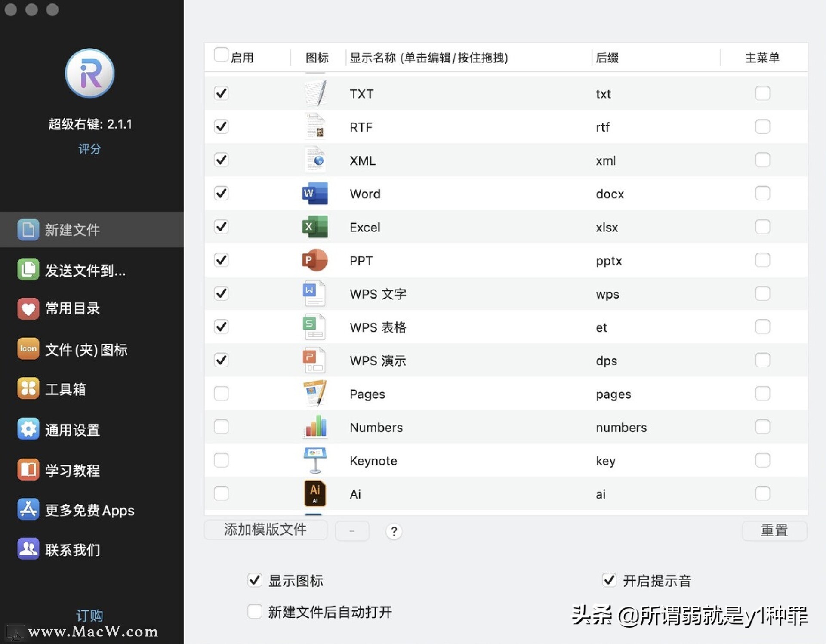The height and width of the screenshot is (644, 826).
Task: Click the 学习教程 book icon
Action: (28, 470)
